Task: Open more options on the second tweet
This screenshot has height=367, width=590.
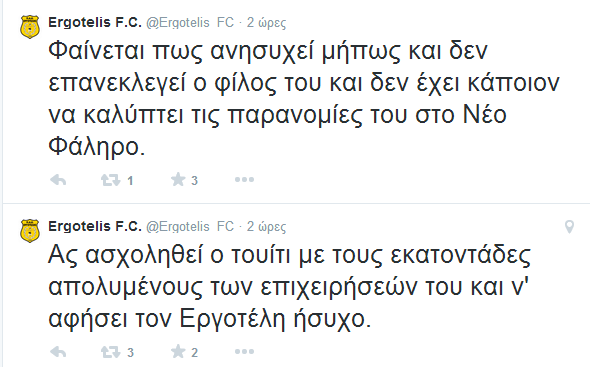Action: click(244, 352)
